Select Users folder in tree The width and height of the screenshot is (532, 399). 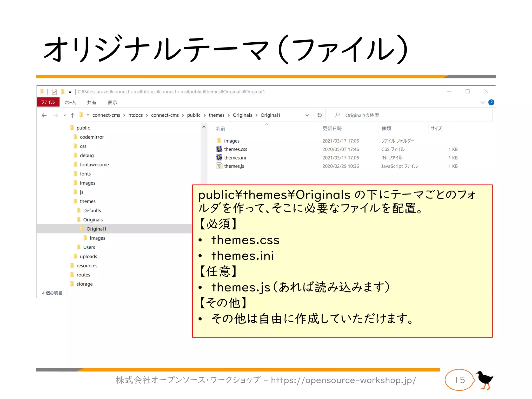[89, 247]
